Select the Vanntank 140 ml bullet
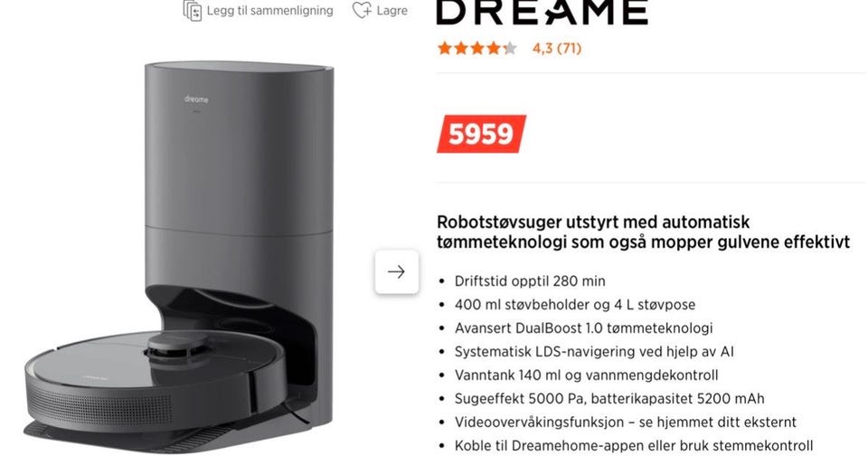This screenshot has height=456, width=868. pos(586,375)
